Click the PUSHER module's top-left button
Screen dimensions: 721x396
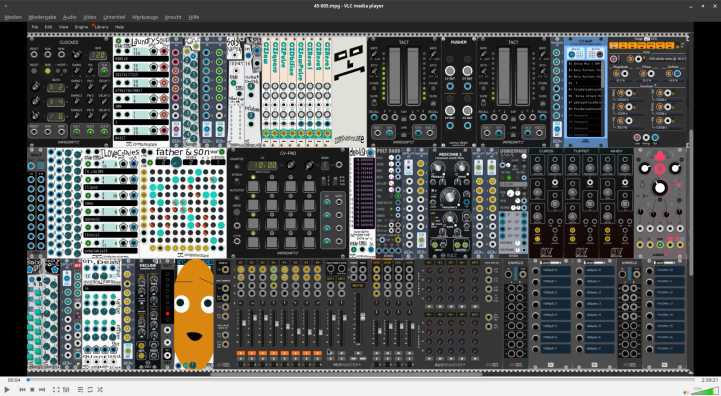pos(450,70)
